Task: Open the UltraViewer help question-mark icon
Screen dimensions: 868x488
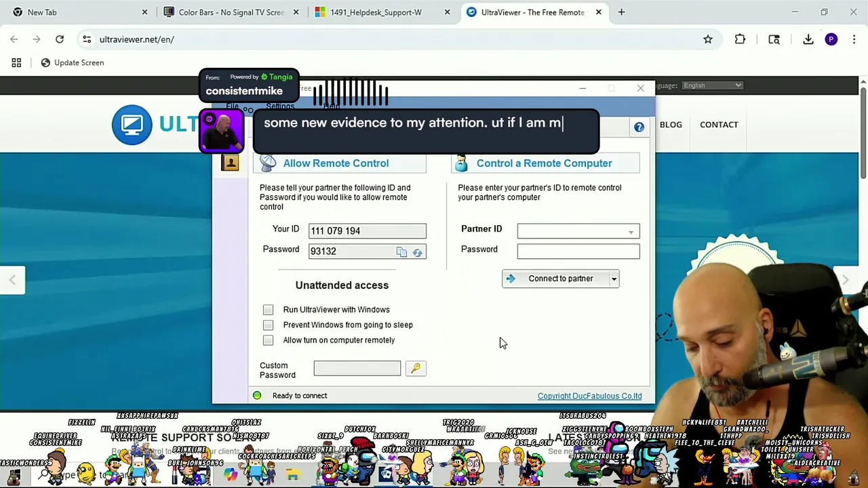Action: click(x=639, y=127)
